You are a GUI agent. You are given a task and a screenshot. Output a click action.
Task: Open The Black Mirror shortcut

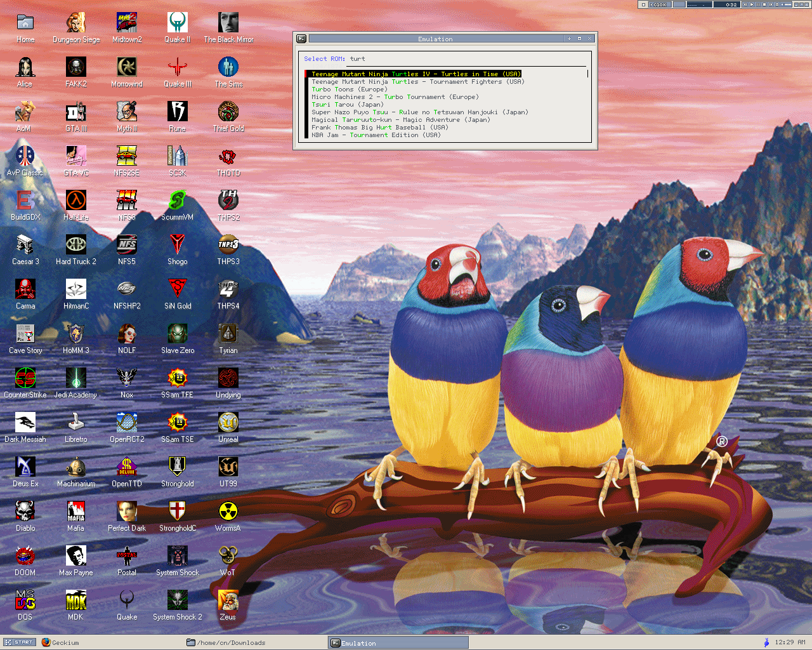click(x=228, y=27)
